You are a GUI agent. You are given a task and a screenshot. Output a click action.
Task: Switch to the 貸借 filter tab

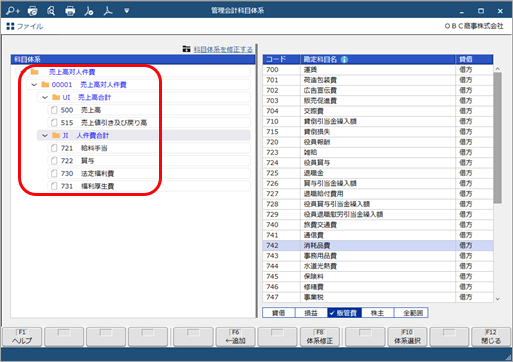tap(279, 313)
